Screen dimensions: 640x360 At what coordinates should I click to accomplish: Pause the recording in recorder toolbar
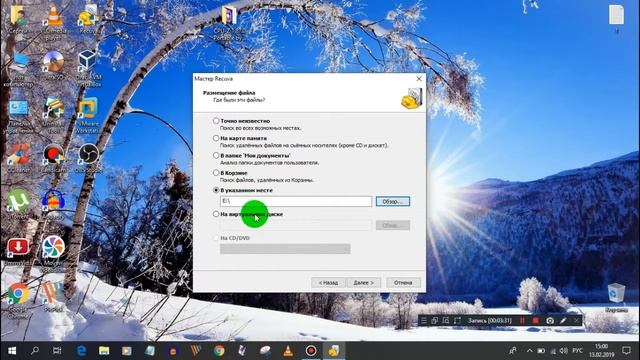tap(522, 320)
